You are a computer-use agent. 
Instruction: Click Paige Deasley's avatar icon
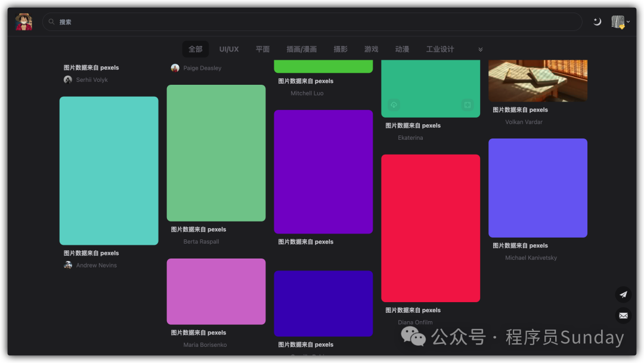175,68
